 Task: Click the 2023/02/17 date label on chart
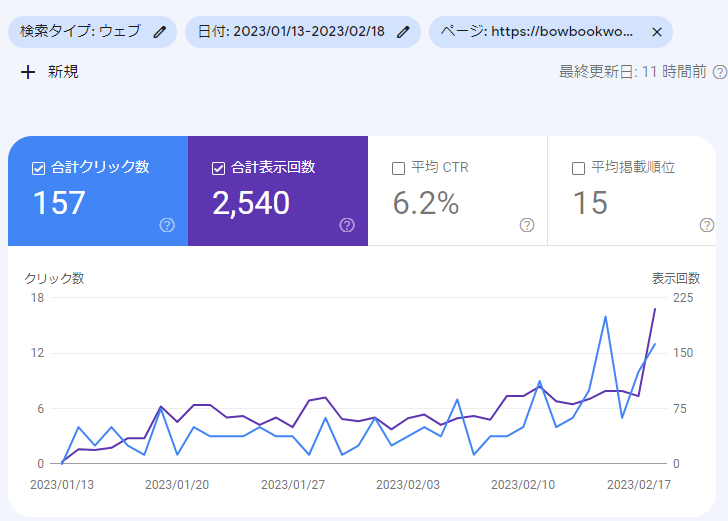click(639, 485)
